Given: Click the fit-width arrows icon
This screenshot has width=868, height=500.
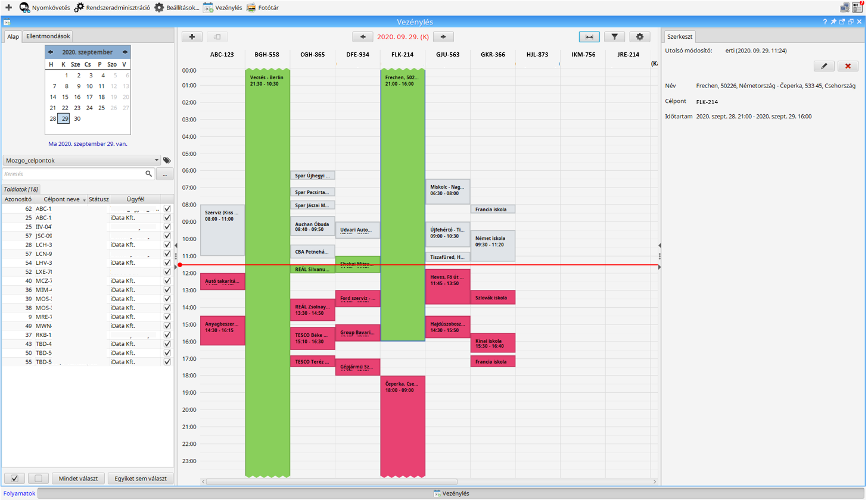Looking at the screenshot, I should [589, 37].
